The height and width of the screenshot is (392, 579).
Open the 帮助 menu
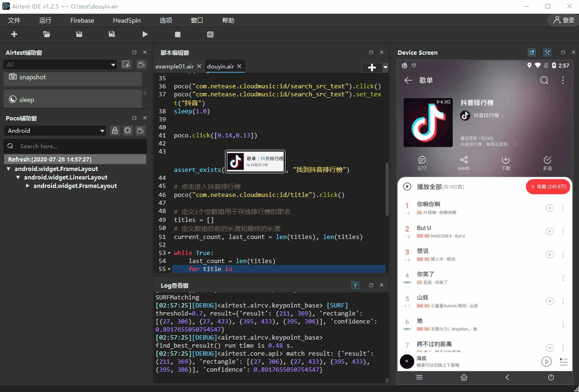[x=228, y=20]
